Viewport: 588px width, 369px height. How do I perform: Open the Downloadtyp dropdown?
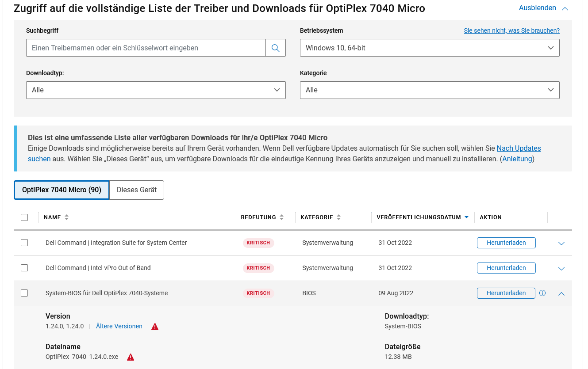[x=156, y=90]
